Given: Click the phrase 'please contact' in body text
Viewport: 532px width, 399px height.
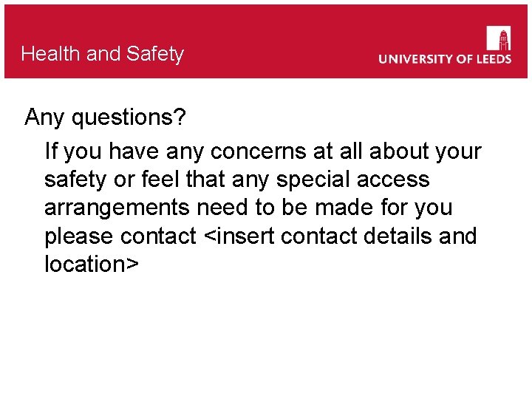Looking at the screenshot, I should pos(120,236).
